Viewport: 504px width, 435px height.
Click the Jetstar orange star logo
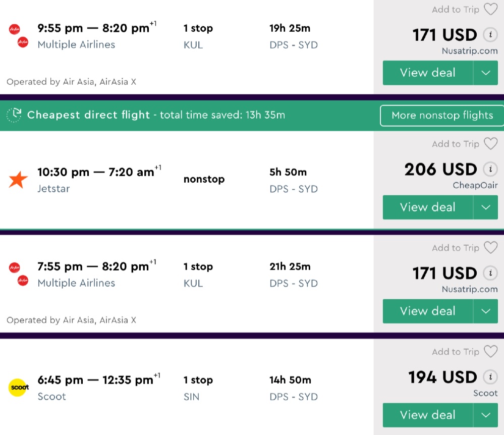(x=18, y=180)
